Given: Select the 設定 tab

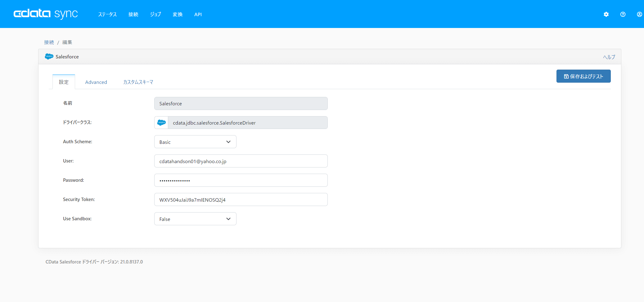Looking at the screenshot, I should (64, 82).
